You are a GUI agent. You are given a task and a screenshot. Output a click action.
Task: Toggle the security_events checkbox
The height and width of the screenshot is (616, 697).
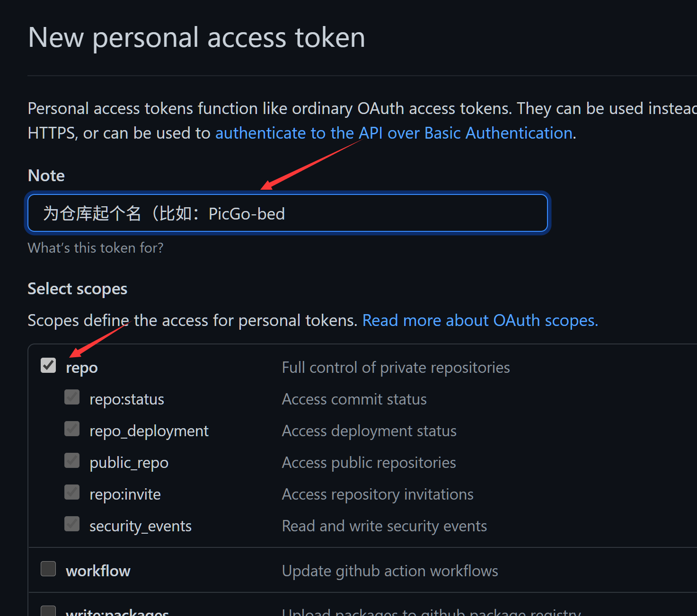click(x=72, y=524)
